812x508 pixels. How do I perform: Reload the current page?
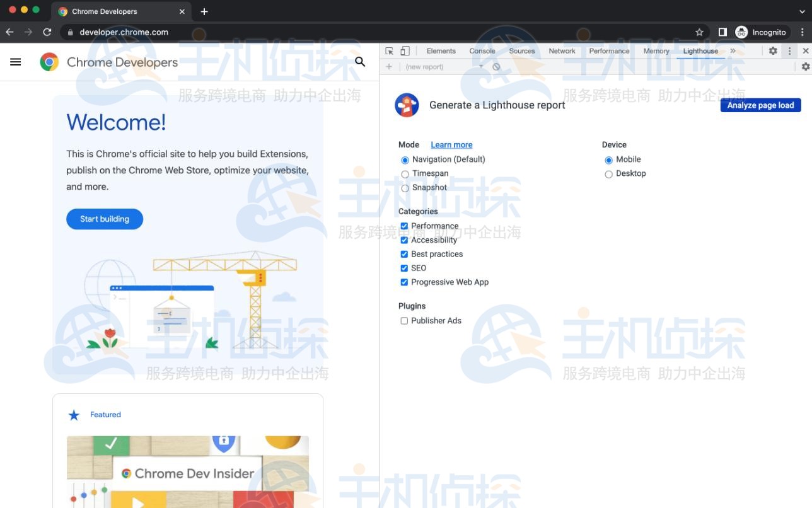pyautogui.click(x=47, y=32)
